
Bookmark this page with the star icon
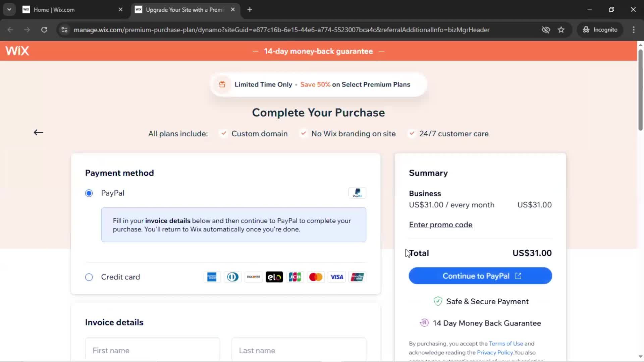[561, 29]
